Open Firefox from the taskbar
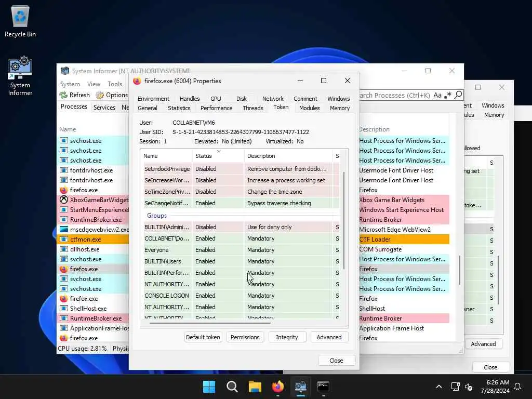Viewport: 532px width, 399px height. tap(278, 387)
